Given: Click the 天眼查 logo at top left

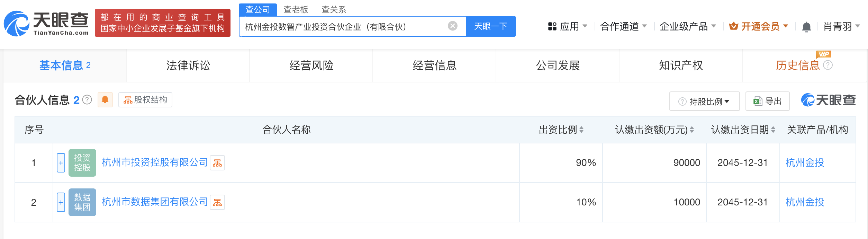Looking at the screenshot, I should click(x=46, y=23).
